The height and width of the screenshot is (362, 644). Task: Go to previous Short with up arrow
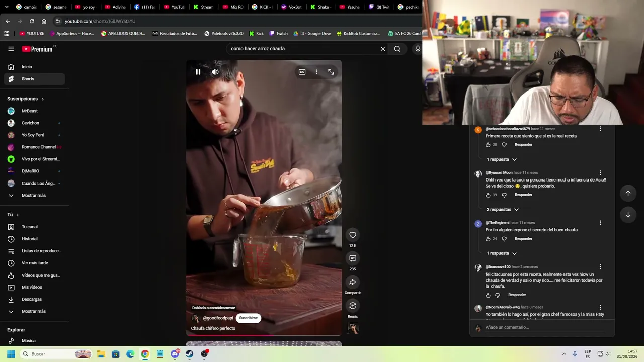pos(628,193)
